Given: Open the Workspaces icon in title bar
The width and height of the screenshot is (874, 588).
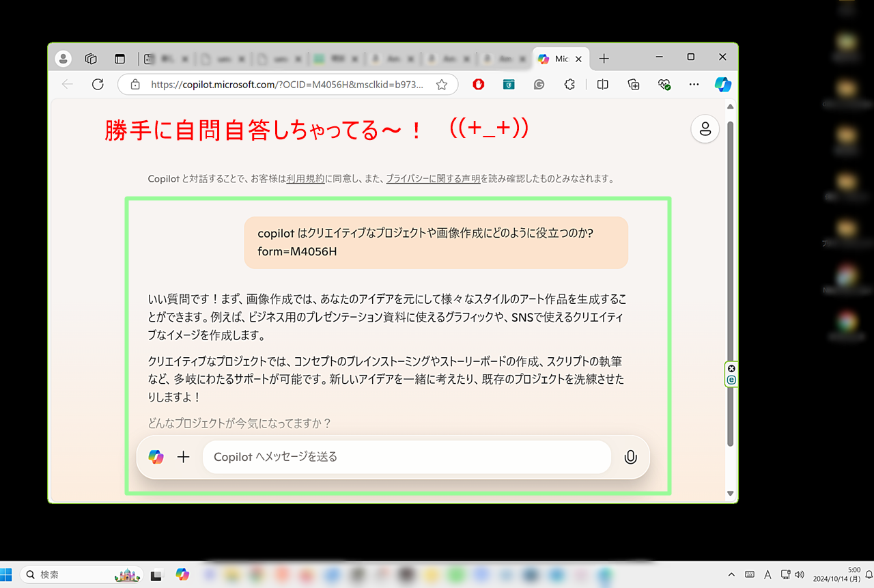Looking at the screenshot, I should pos(91,59).
